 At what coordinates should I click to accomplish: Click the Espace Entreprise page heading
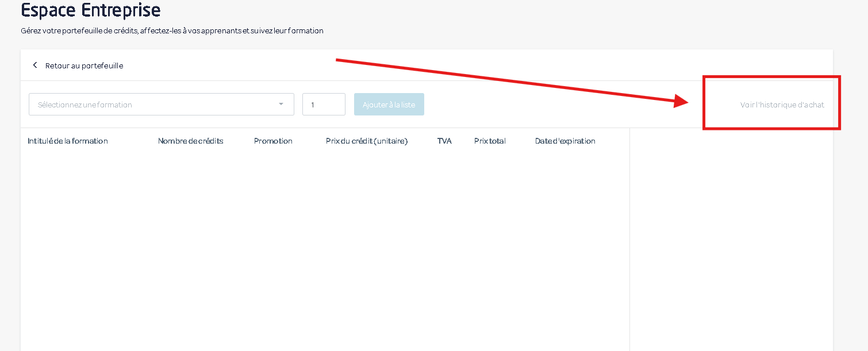click(x=91, y=10)
